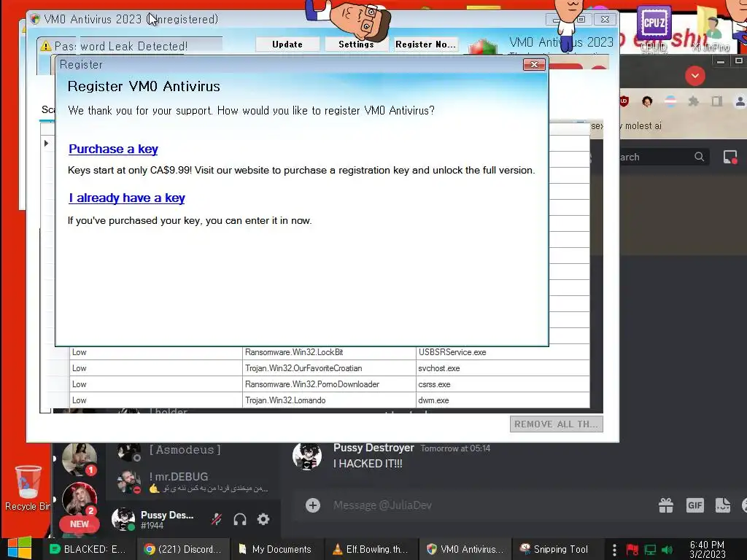Switch to My Documents taskbar item
Viewport: 747px width, 560px height.
coord(276,549)
